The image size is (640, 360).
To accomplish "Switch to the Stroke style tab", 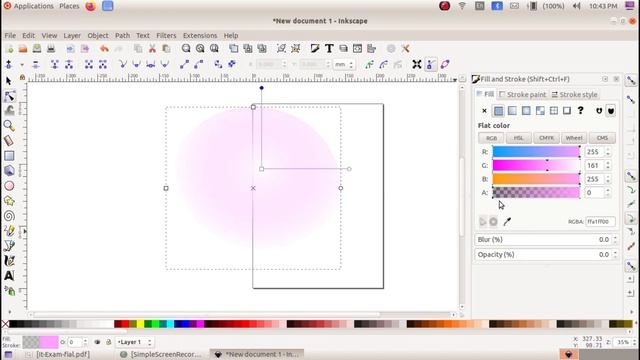I will (574, 95).
